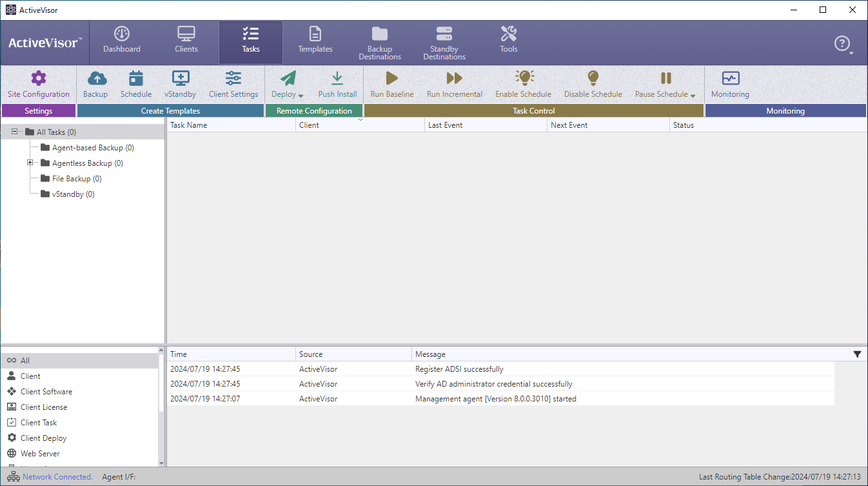The width and height of the screenshot is (868, 486).
Task: Select the Client log filter
Action: click(79, 376)
